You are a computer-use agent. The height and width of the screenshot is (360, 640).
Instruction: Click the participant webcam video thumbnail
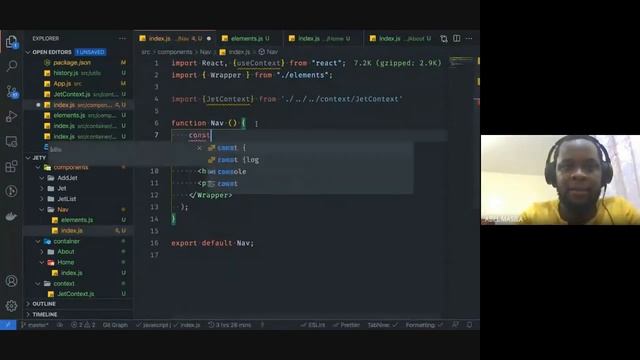tap(560, 180)
